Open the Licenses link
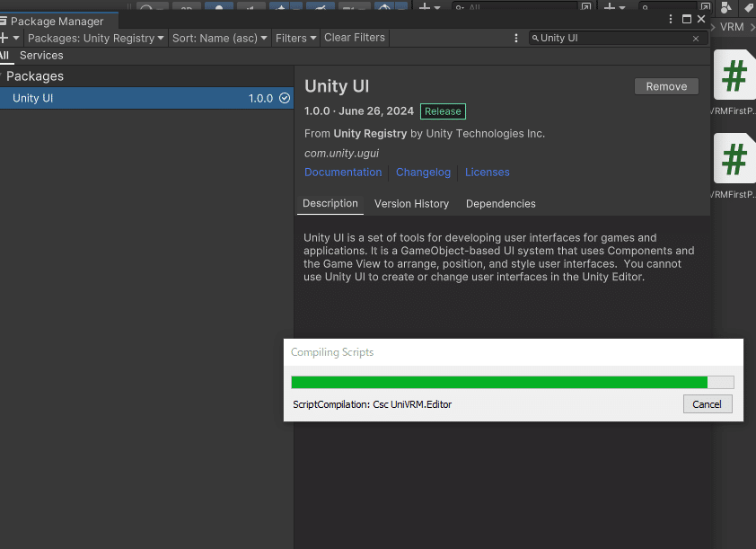 [x=487, y=173]
